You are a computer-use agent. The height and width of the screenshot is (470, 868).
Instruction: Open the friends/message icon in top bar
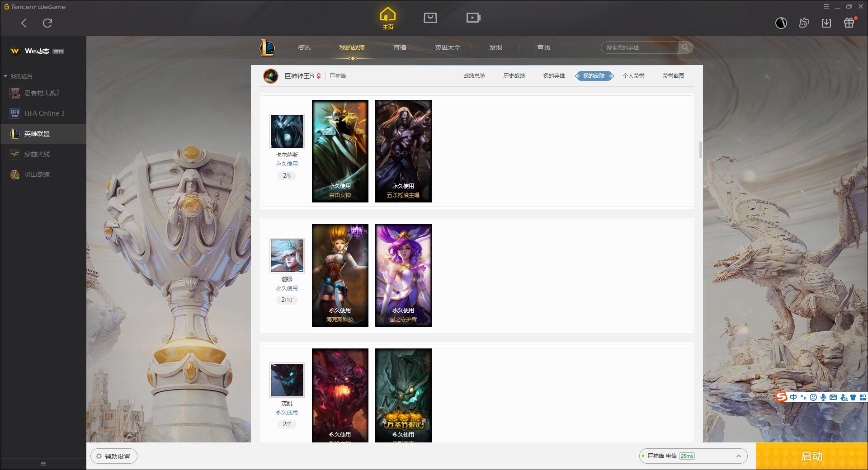(x=804, y=23)
